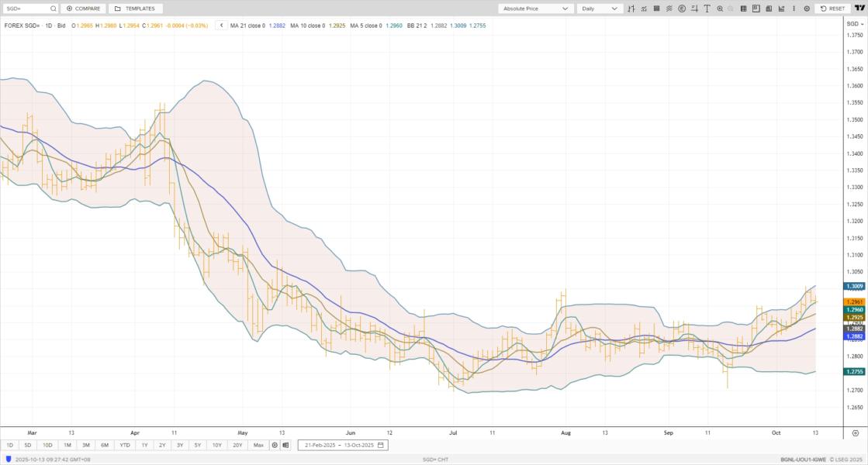Select the 6M time range
The image size is (868, 465).
tap(105, 445)
